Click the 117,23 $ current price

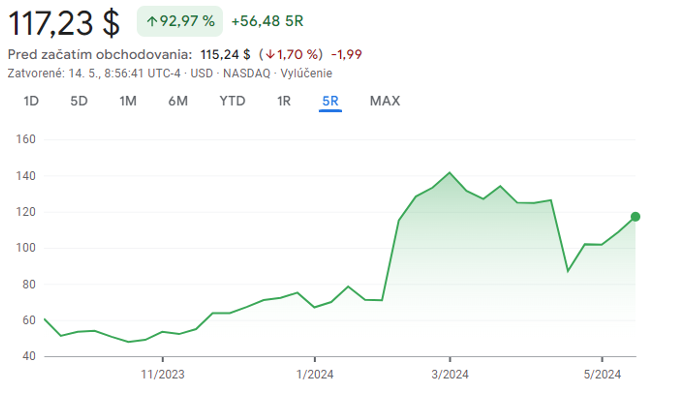tap(64, 21)
